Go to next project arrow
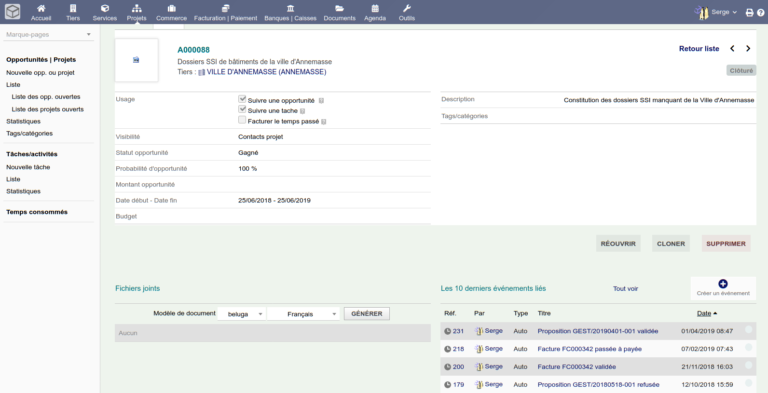Image resolution: width=768 pixels, height=393 pixels. (x=748, y=49)
